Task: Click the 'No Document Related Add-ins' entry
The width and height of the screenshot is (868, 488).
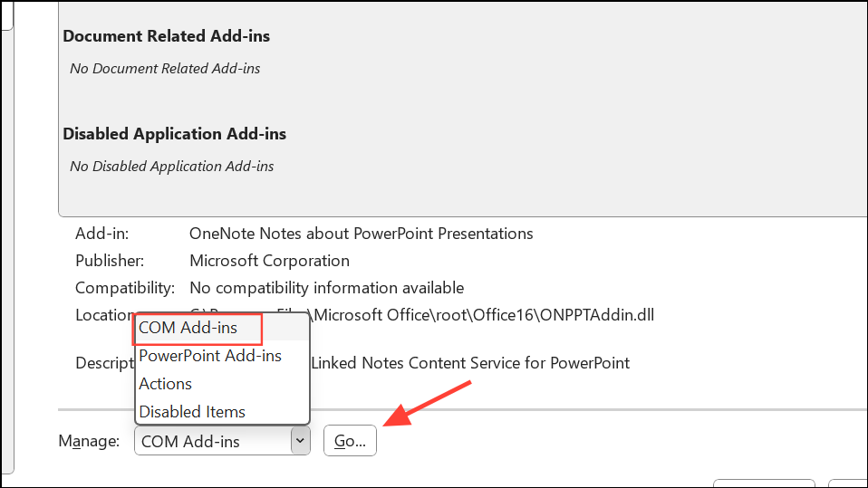Action: click(x=165, y=69)
